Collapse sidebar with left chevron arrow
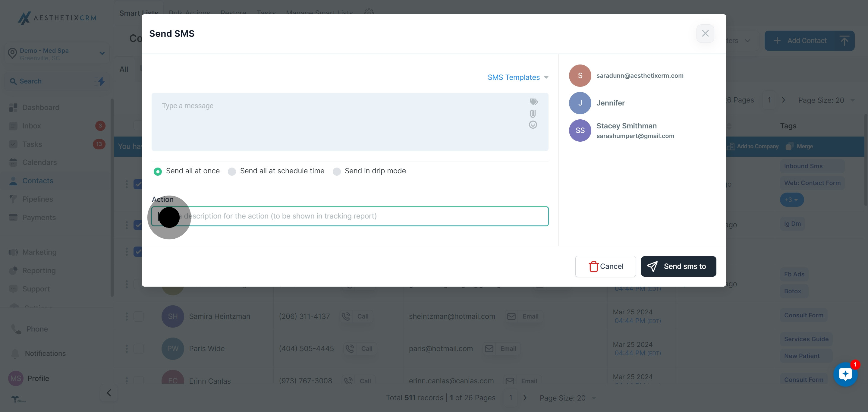868x412 pixels. [109, 393]
